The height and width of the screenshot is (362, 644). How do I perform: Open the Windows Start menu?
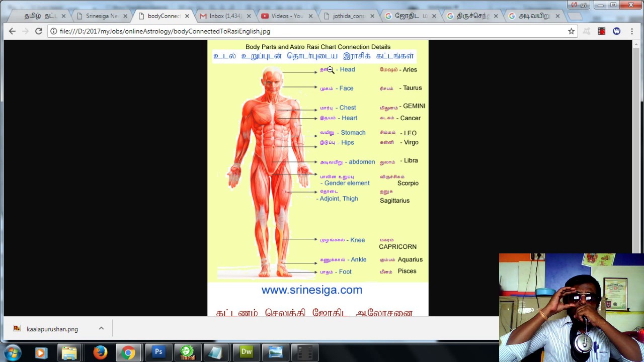tap(13, 352)
